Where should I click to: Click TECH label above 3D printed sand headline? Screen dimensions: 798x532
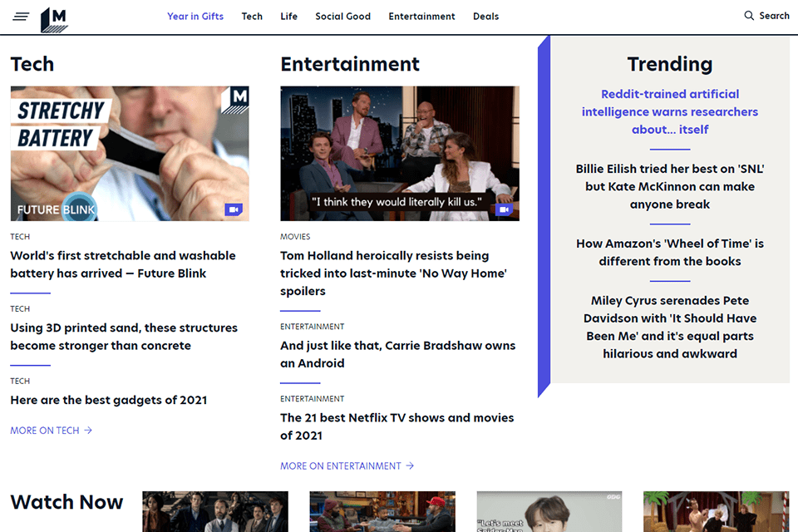pos(20,309)
